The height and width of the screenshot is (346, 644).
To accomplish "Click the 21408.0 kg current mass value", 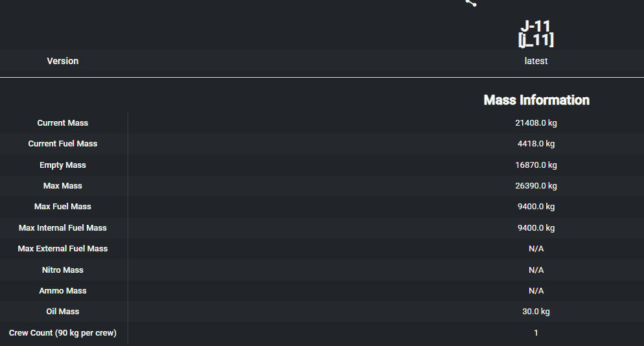I will point(536,123).
